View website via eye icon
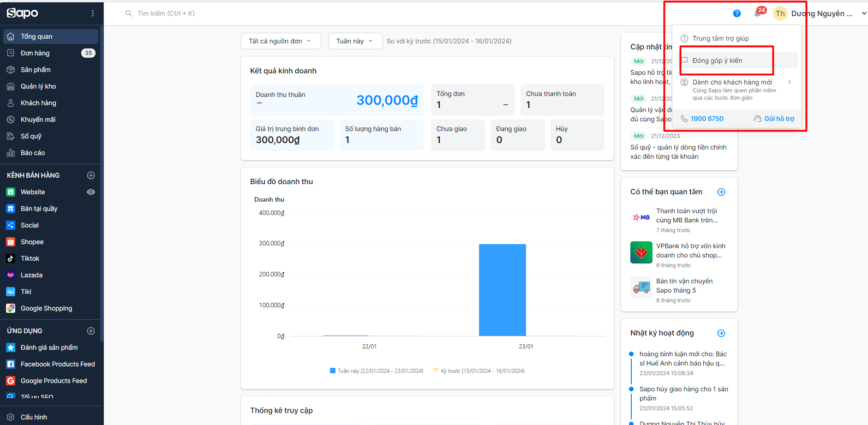Viewport: 868px width, 425px height. click(x=91, y=192)
